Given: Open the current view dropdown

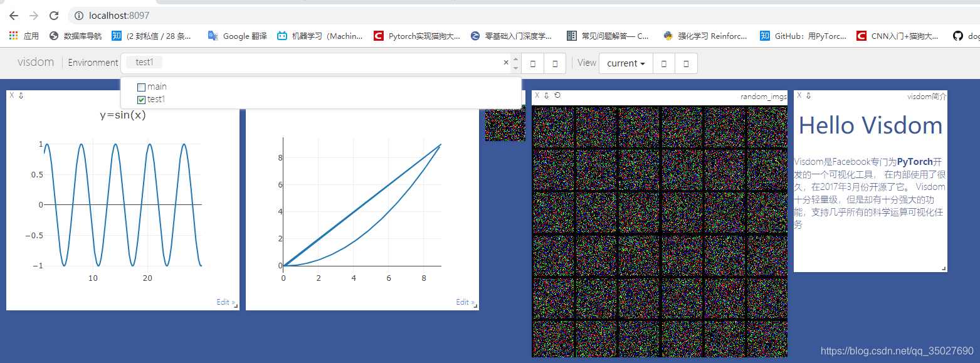Looking at the screenshot, I should [x=626, y=63].
